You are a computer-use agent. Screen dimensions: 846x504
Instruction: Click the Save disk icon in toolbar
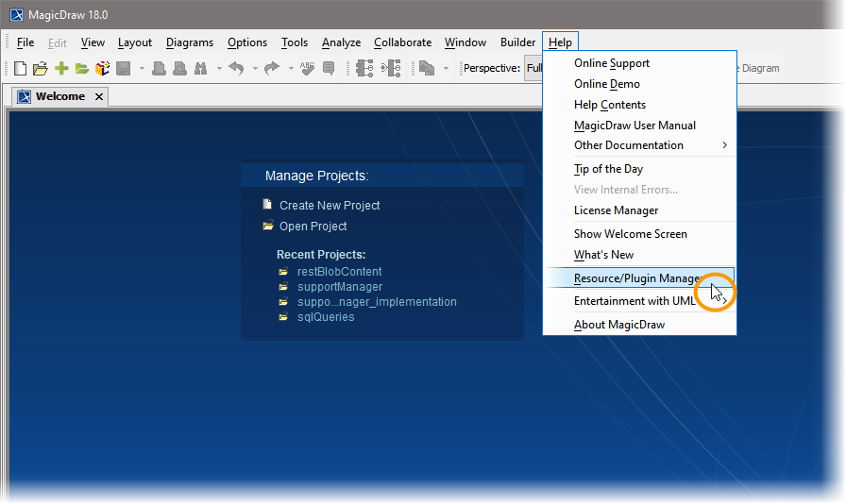click(x=123, y=68)
